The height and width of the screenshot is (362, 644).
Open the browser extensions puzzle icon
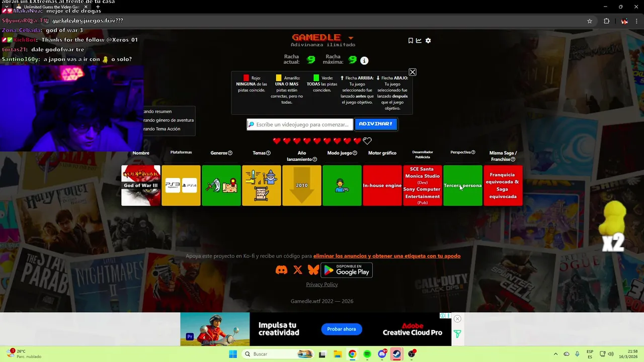click(606, 21)
